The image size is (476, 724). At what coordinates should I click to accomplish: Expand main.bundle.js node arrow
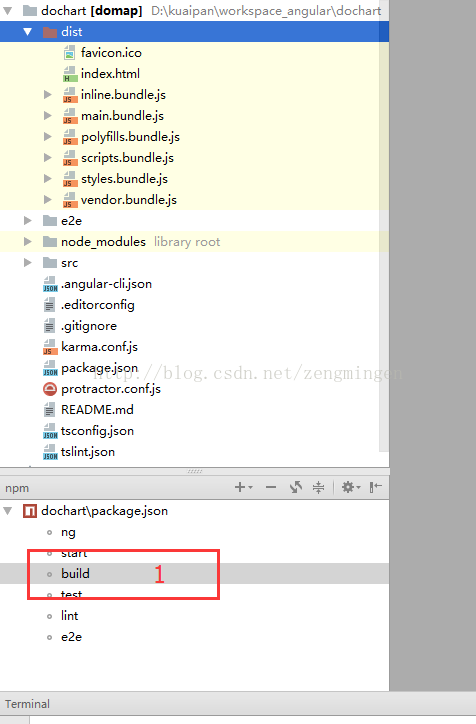tap(48, 115)
